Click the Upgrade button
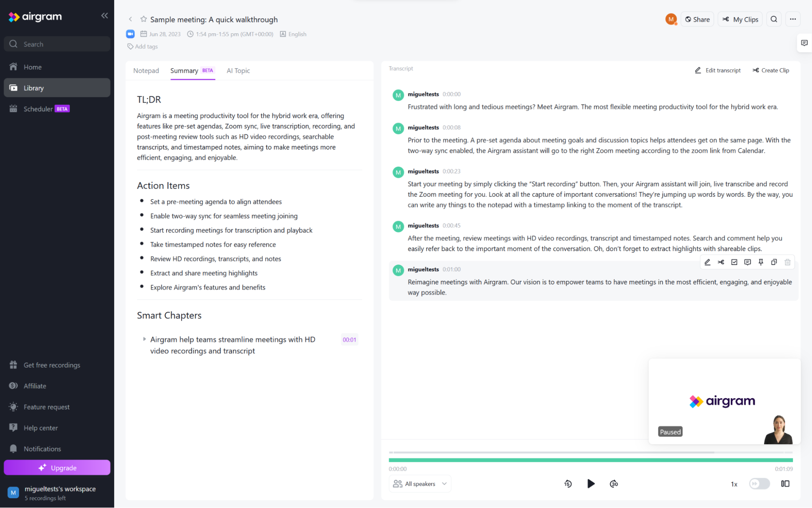 tap(57, 468)
